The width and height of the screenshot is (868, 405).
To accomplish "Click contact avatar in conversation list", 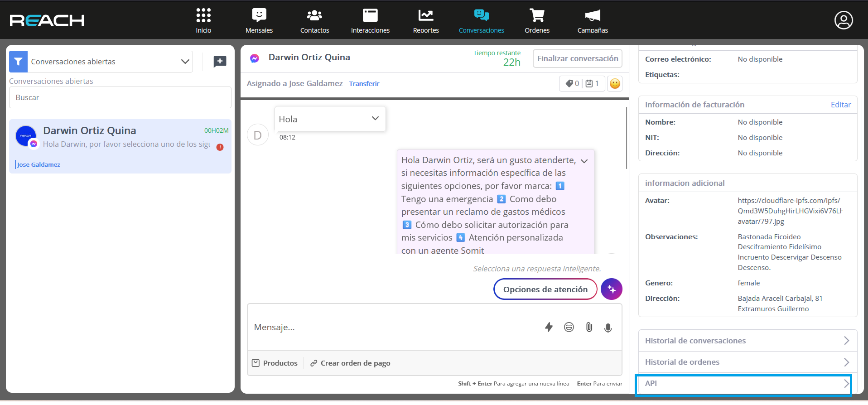I will [26, 136].
